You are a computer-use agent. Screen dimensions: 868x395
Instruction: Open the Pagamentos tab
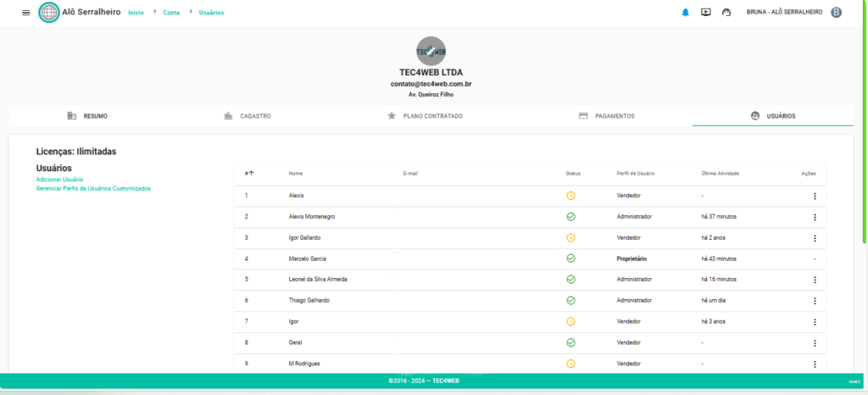[606, 116]
